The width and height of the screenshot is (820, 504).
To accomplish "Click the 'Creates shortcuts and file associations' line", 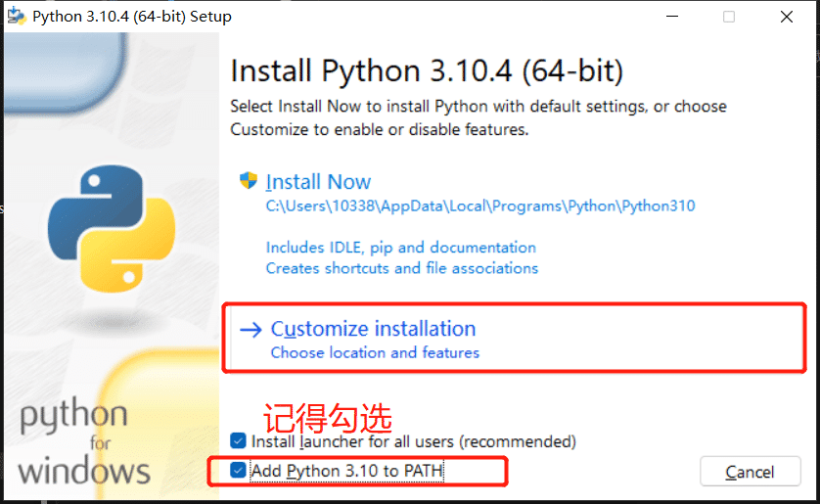I will point(402,268).
